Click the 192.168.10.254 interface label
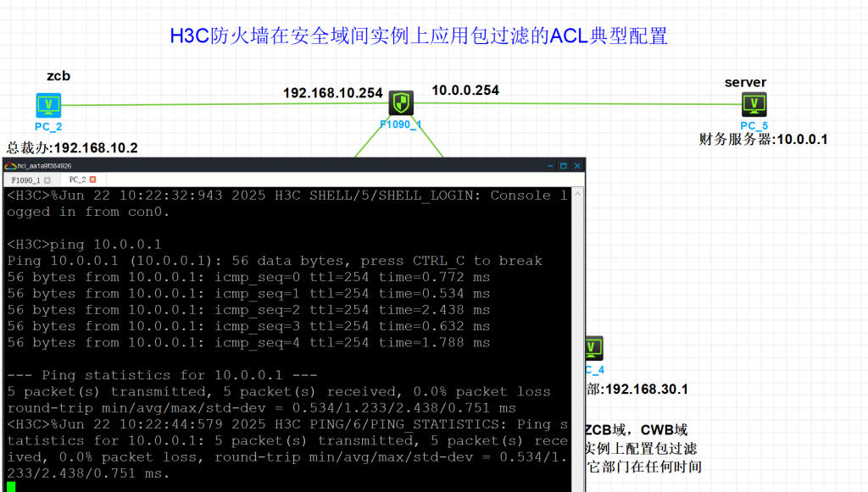The image size is (868, 492). pyautogui.click(x=332, y=93)
